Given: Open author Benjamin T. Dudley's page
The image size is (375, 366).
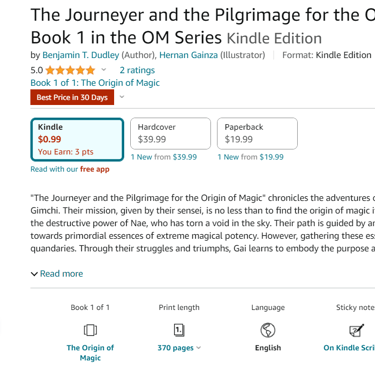Looking at the screenshot, I should [x=81, y=55].
